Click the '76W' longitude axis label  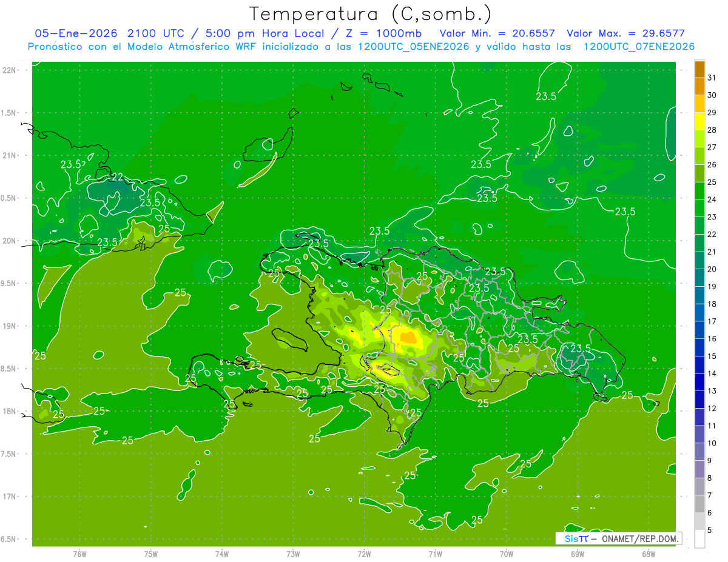[x=79, y=554]
